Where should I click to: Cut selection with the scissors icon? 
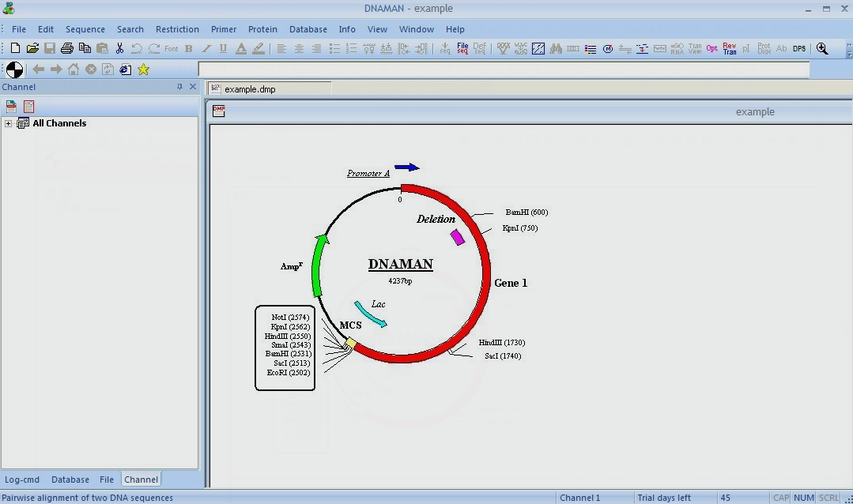point(119,48)
